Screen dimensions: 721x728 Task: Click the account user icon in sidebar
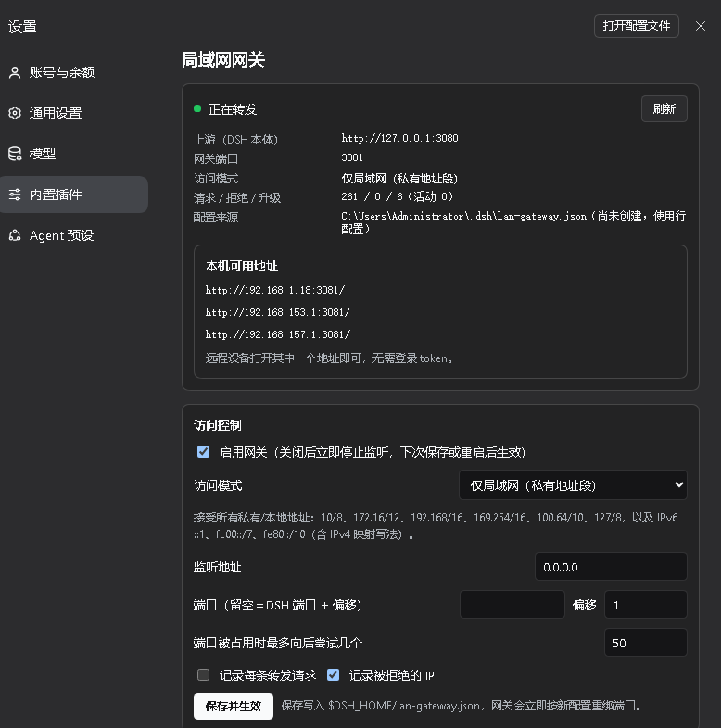[x=15, y=72]
